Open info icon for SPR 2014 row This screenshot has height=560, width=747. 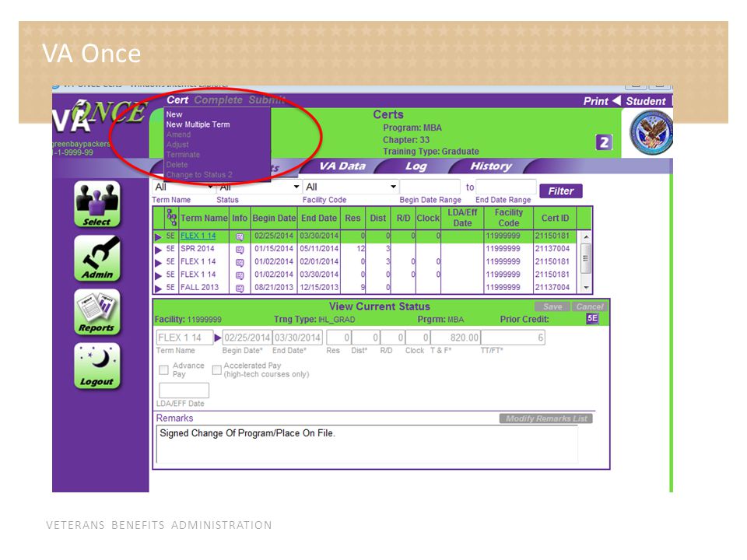[240, 249]
